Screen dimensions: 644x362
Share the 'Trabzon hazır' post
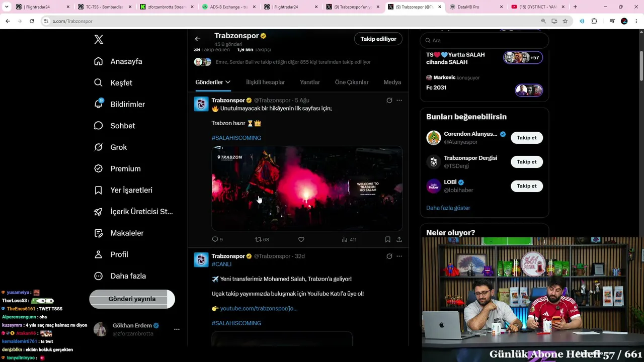tap(399, 240)
